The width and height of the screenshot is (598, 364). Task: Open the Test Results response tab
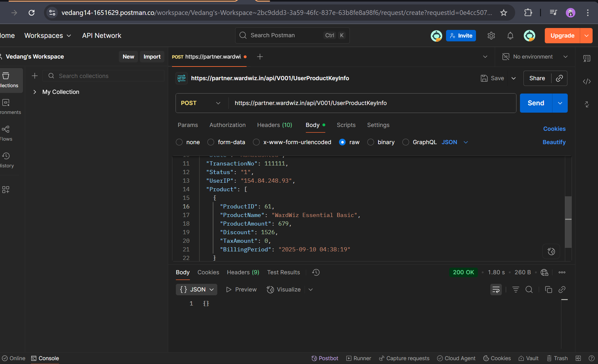(283, 272)
